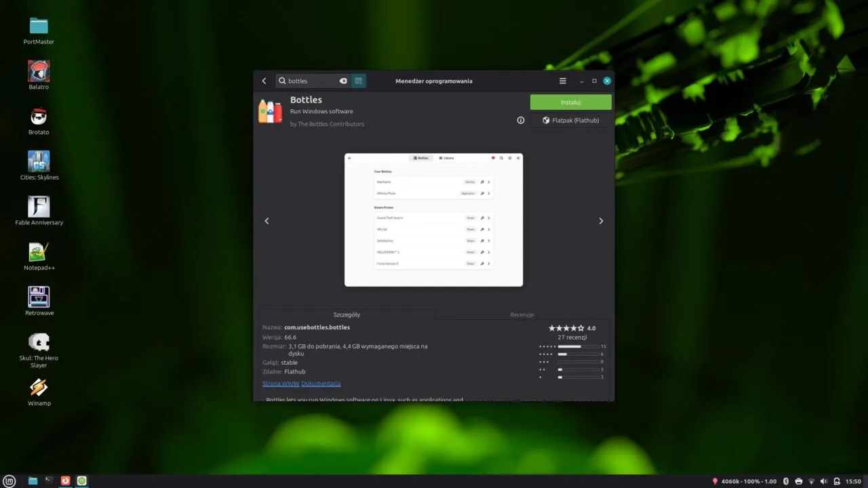Show the previous screenshot
Screen dimensions: 868x488
tap(267, 221)
